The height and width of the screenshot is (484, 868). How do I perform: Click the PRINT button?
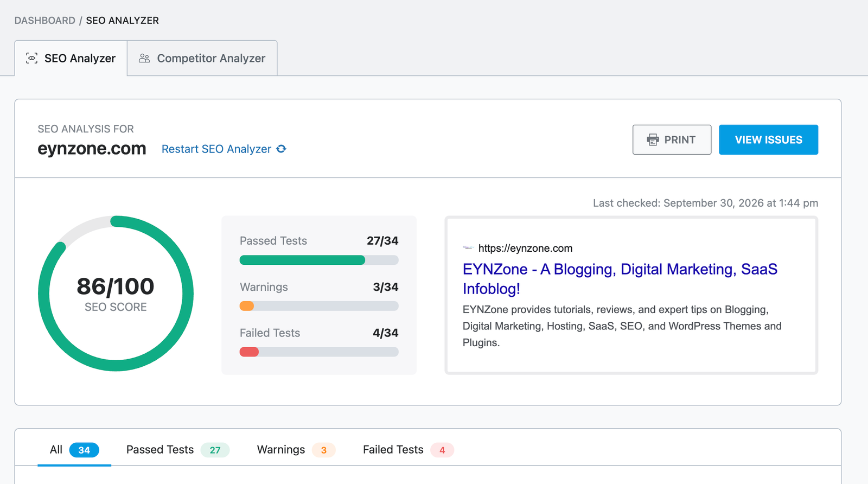point(672,140)
